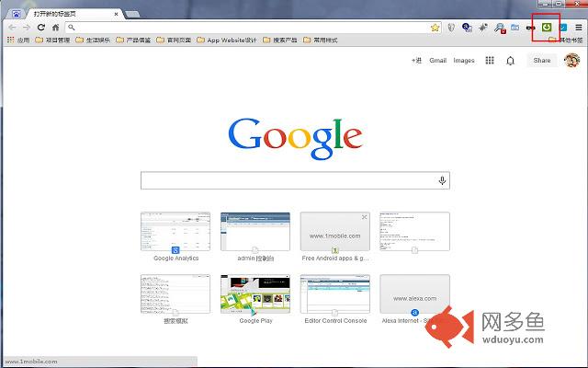The height and width of the screenshot is (368, 588).
Task: Open the 其他书签 bookmark folder
Action: coord(566,40)
